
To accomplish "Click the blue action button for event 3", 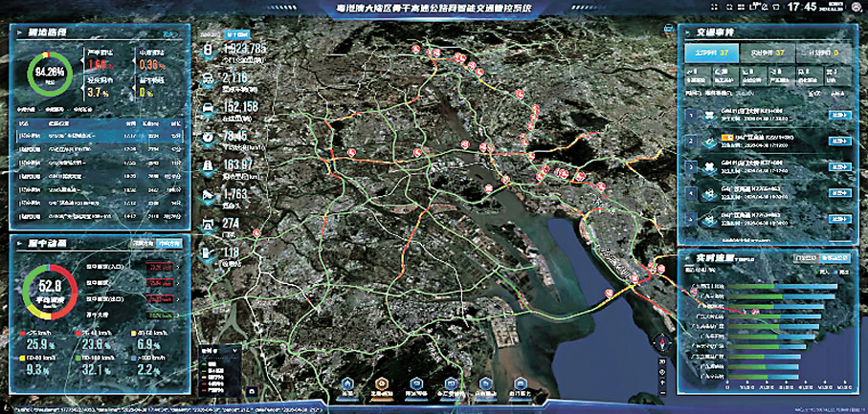I will pos(838,166).
